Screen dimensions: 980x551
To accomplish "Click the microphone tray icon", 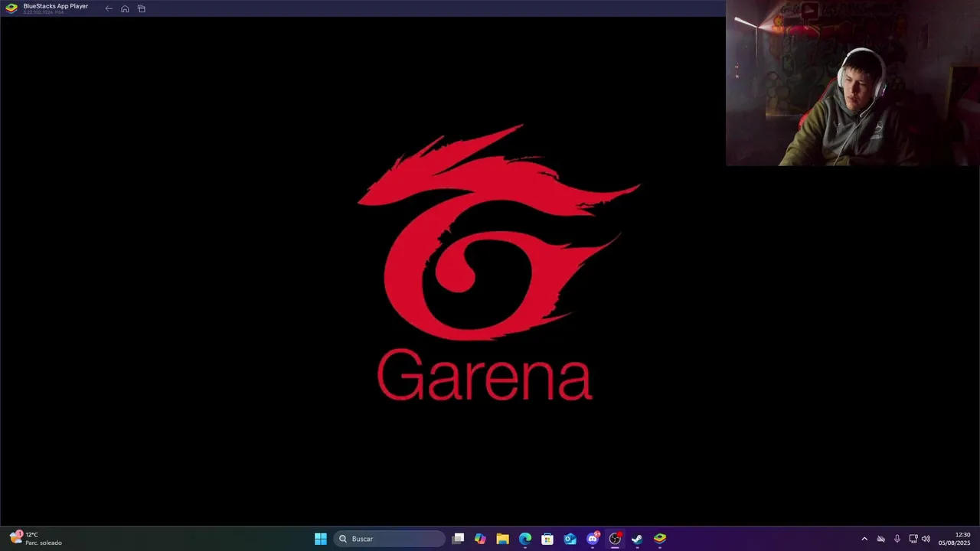I will [x=897, y=539].
